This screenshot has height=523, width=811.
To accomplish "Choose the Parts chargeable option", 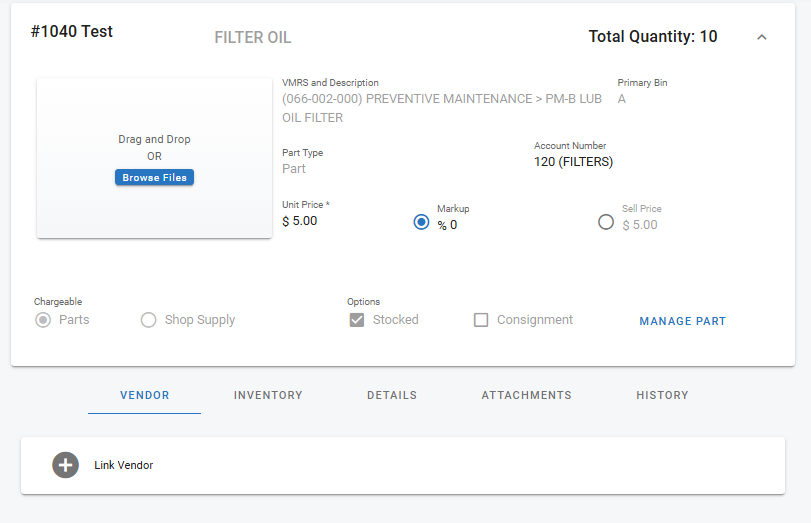I will tap(44, 320).
